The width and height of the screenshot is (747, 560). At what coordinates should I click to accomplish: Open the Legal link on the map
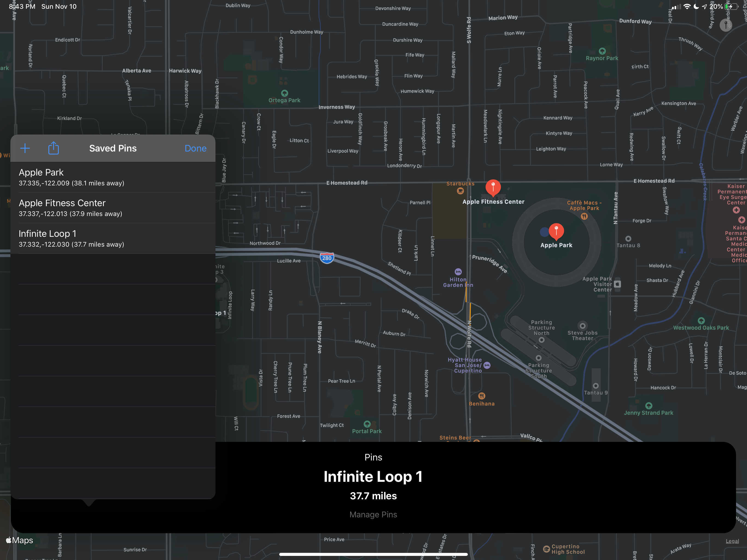732,541
